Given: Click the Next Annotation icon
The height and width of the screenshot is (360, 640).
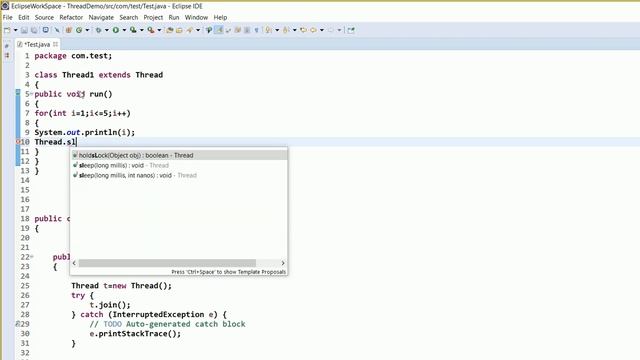Looking at the screenshot, I should (x=268, y=30).
